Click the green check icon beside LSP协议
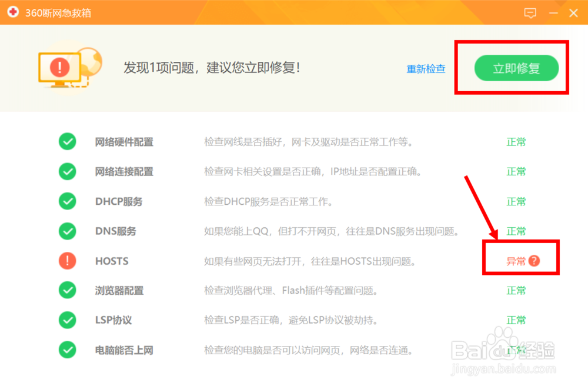Viewport: 588px width, 389px height. (67, 320)
